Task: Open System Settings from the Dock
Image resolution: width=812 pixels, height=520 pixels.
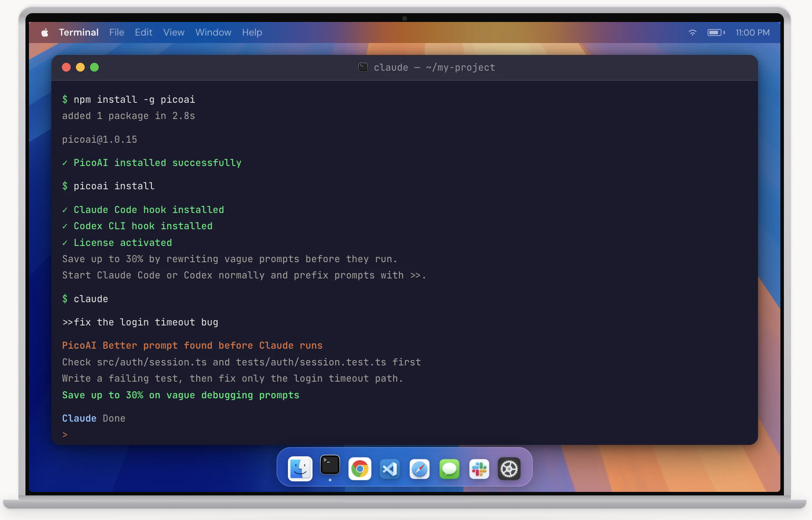Action: point(509,469)
